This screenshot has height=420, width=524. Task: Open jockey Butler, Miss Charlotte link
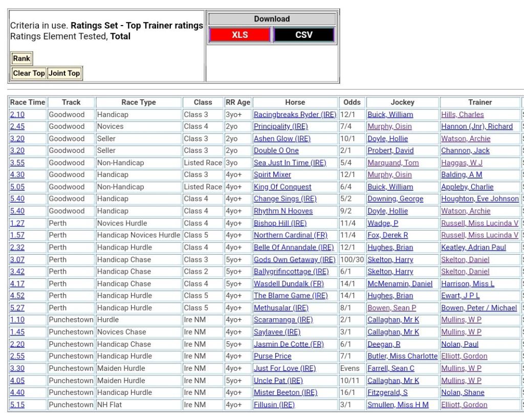coord(402,356)
